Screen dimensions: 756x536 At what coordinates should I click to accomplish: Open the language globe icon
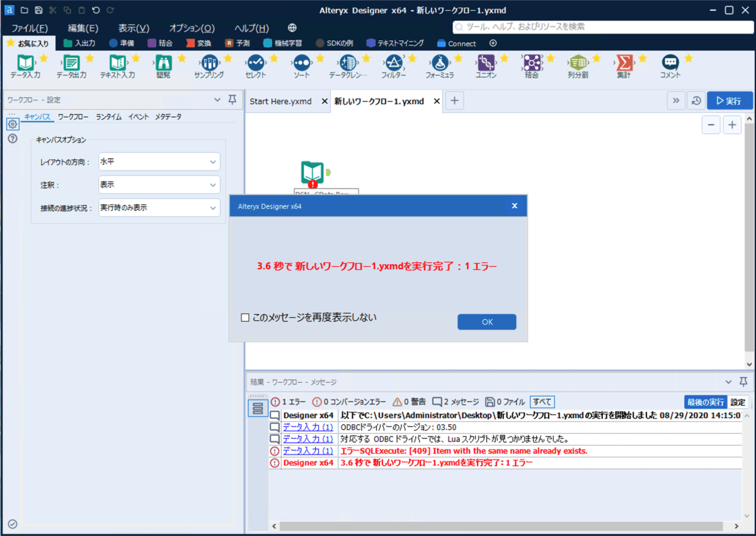tap(292, 28)
